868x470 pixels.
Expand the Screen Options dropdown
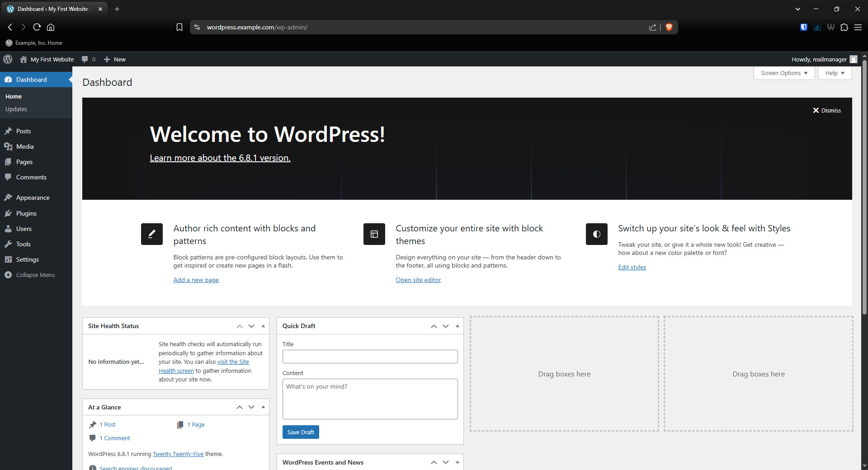784,73
